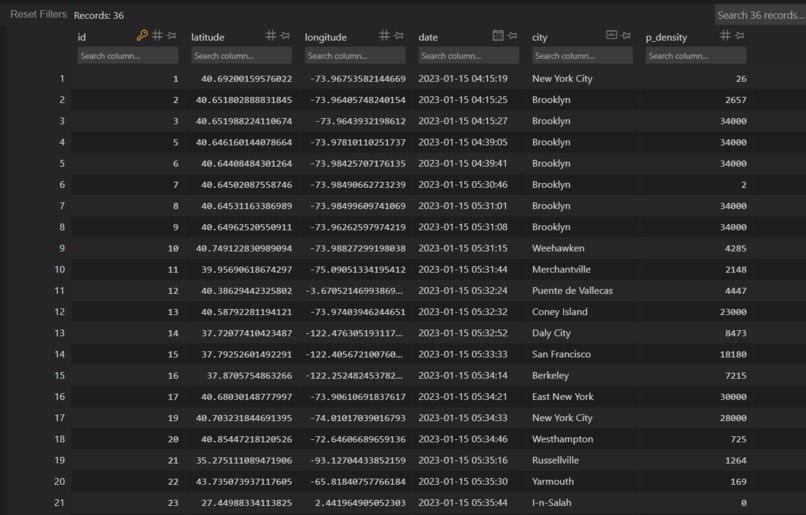Click date cell 2023-01-15 04:15:19
Viewport: 806px width, 515px height.
(x=463, y=79)
